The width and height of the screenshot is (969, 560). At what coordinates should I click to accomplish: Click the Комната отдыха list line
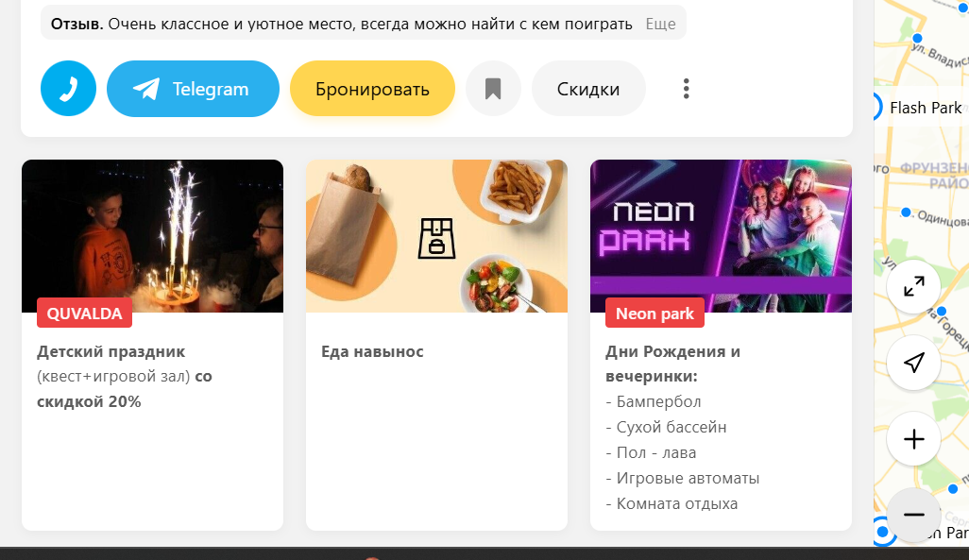[x=671, y=503]
